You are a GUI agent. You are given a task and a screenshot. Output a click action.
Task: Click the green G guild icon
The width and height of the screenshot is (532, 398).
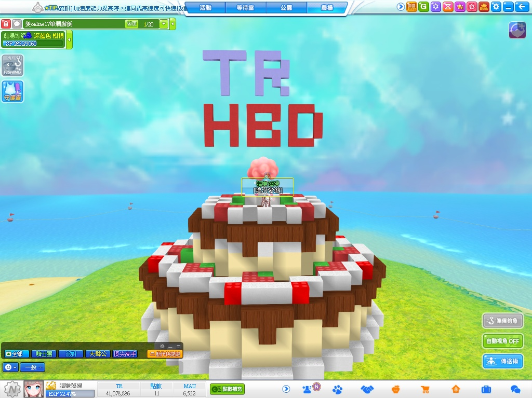pos(423,7)
